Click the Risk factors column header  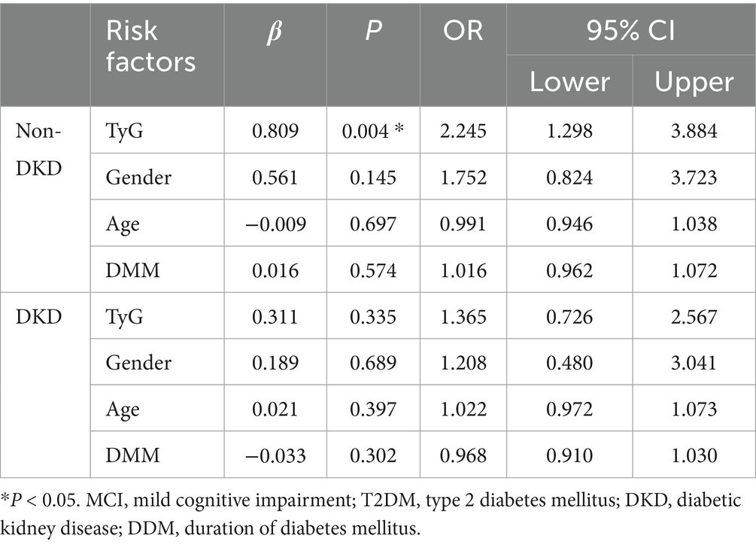[x=150, y=47]
